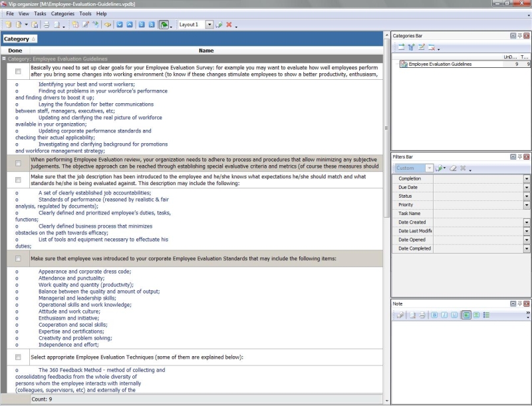Click the delete category icon in Categories Bar

(431, 47)
